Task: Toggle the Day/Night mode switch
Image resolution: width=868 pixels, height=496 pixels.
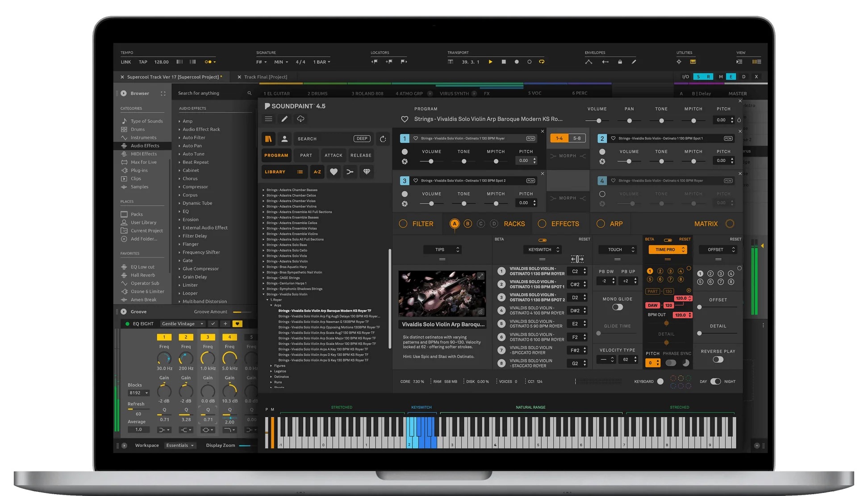Action: 715,382
